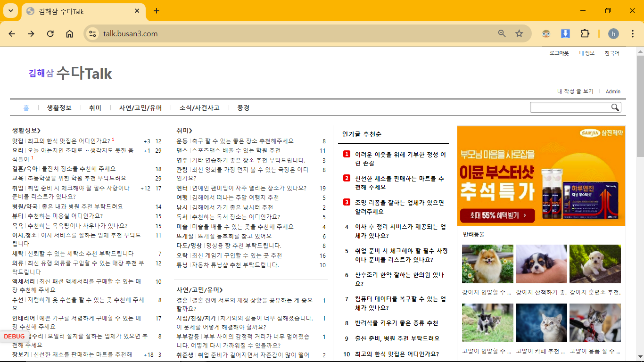Open the 한국어 language selector
The image size is (644, 362).
pyautogui.click(x=612, y=53)
